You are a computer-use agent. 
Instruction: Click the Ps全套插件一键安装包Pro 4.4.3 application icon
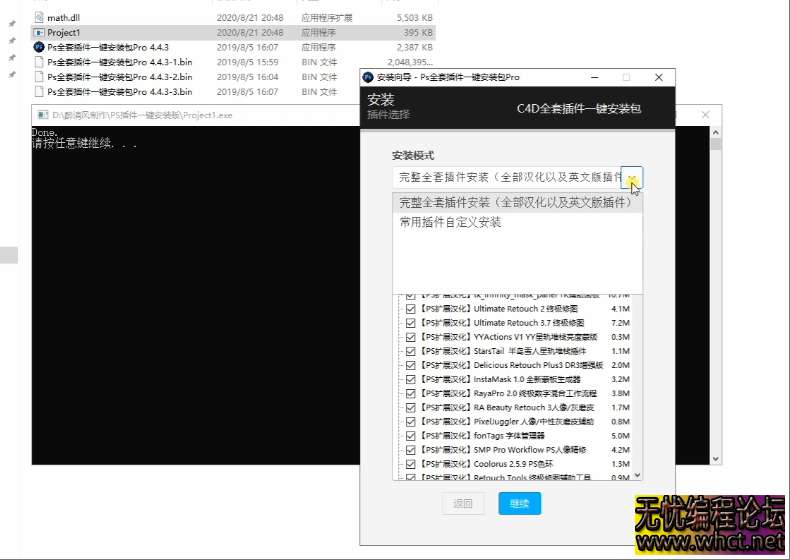point(39,47)
